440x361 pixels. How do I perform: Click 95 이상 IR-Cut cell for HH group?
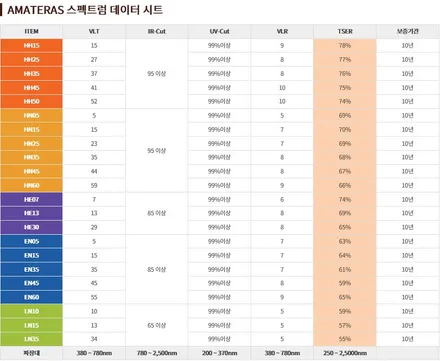pos(157,74)
